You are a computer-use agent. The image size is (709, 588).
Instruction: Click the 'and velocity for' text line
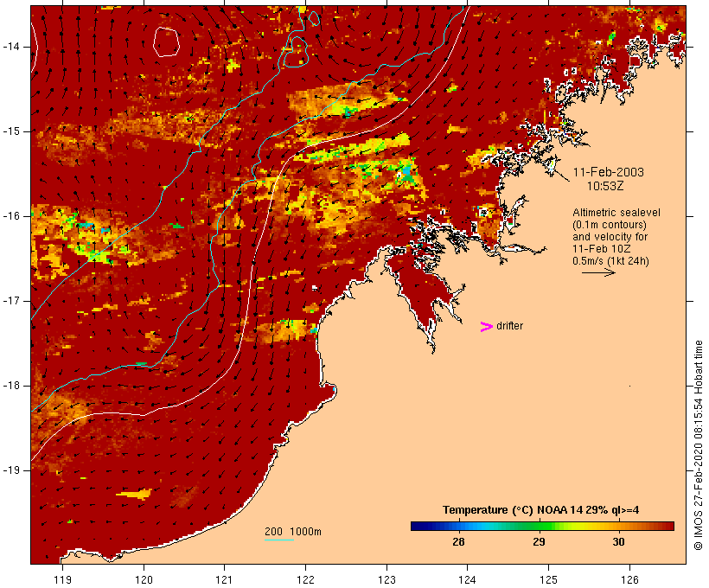pyautogui.click(x=610, y=237)
